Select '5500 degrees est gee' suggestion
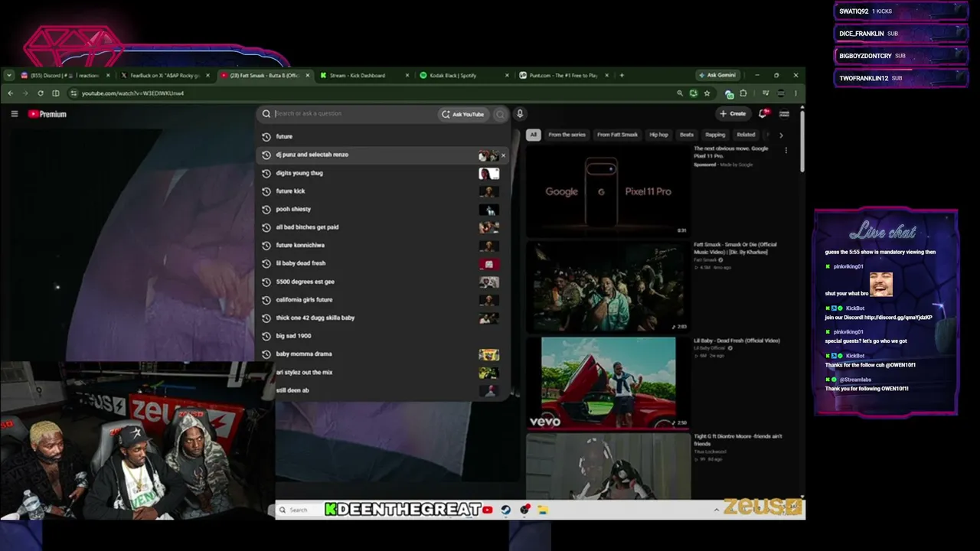980x551 pixels. [x=383, y=282]
